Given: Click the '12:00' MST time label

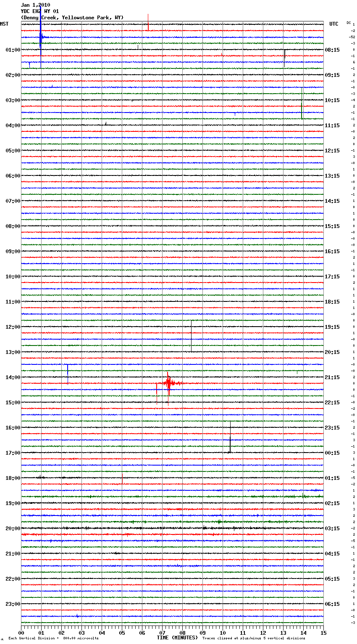Looking at the screenshot, I should click(13, 327).
